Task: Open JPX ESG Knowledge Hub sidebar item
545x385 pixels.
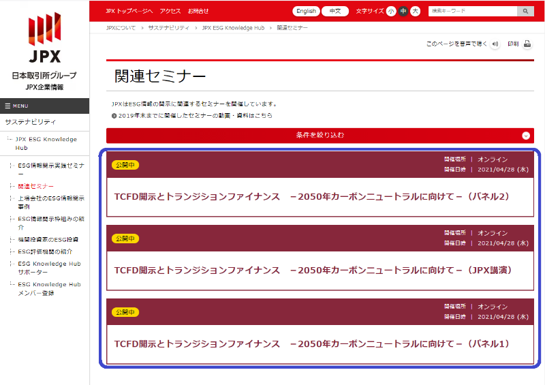Action: 46,144
